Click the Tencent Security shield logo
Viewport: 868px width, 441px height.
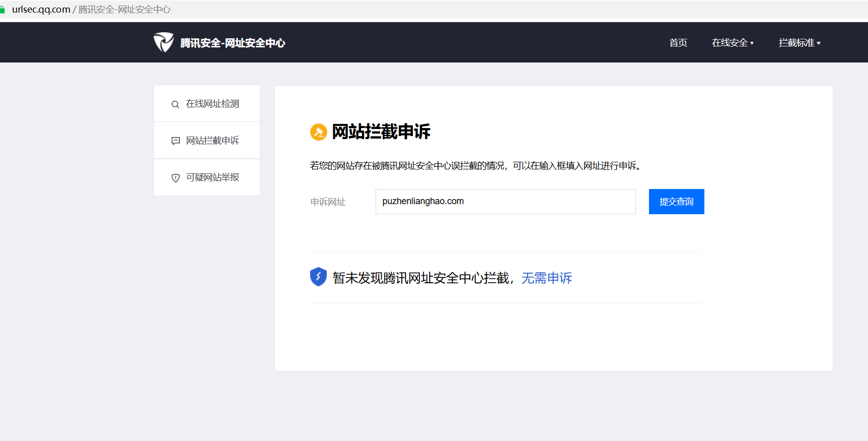[x=164, y=42]
